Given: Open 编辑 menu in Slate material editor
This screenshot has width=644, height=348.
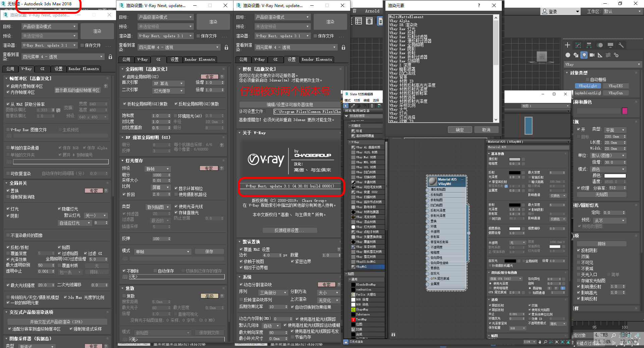Looking at the screenshot, I should [x=366, y=100].
